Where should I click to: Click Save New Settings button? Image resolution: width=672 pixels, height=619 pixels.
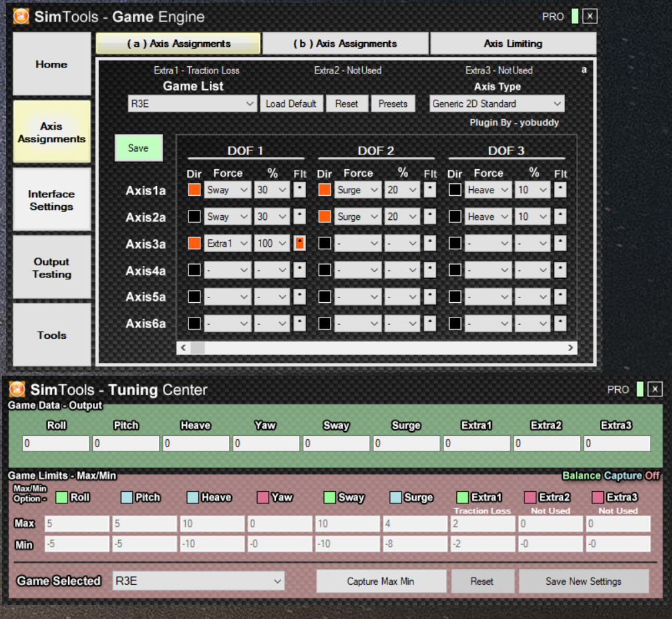coord(583,582)
